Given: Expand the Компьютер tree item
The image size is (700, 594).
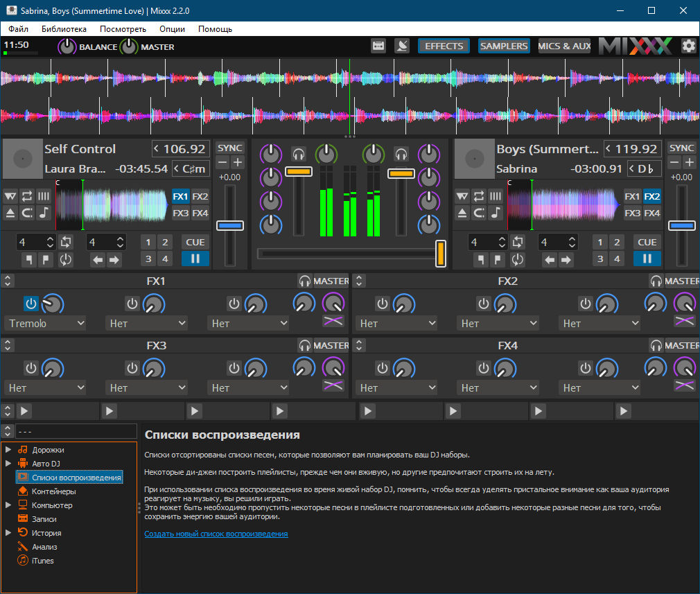Looking at the screenshot, I should tap(8, 505).
